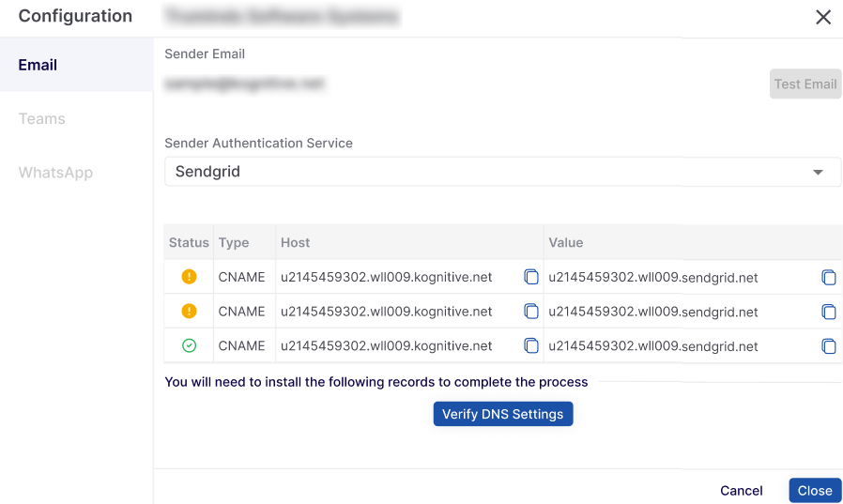Click the Sender Email address field

tap(244, 84)
